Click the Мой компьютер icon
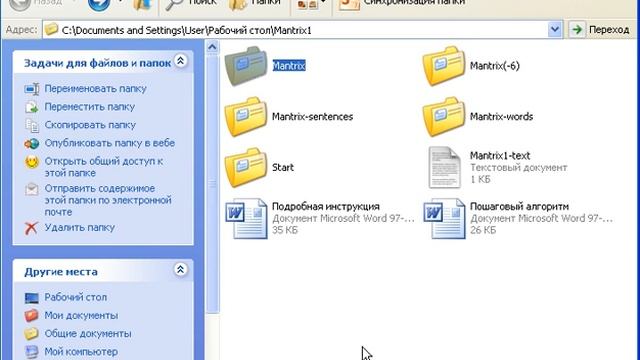The image size is (640, 360). click(x=32, y=351)
